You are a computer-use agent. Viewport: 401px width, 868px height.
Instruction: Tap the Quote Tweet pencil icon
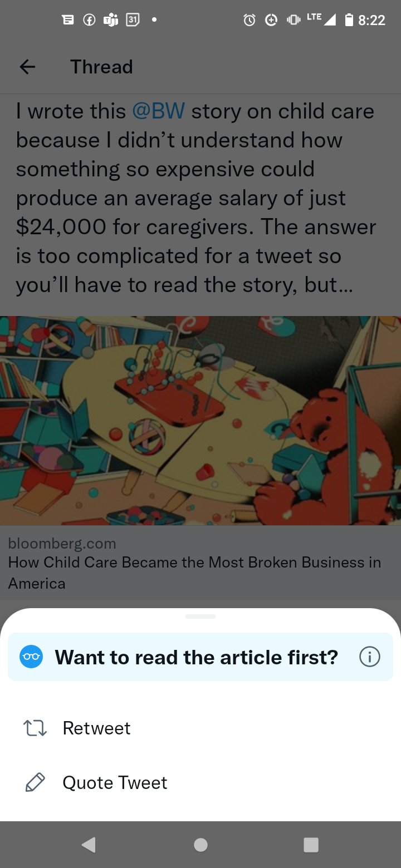pos(35,783)
